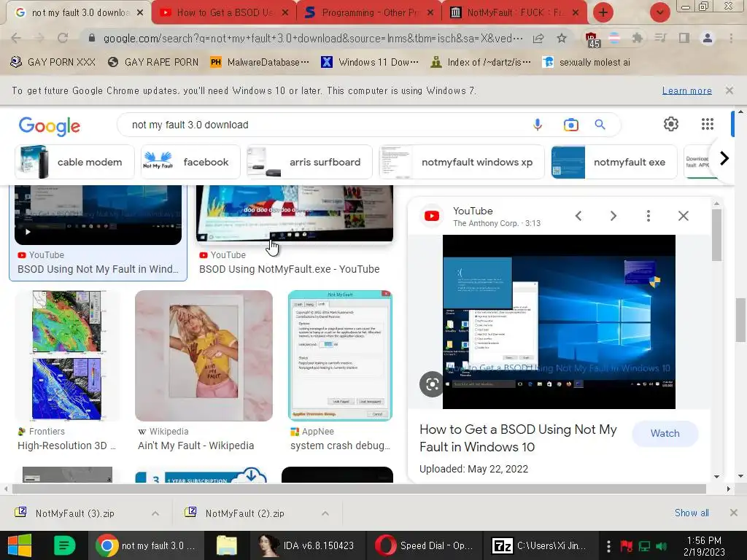Viewport: 747px width, 560px height.
Task: Search by image with the camera icon
Action: pyautogui.click(x=570, y=125)
